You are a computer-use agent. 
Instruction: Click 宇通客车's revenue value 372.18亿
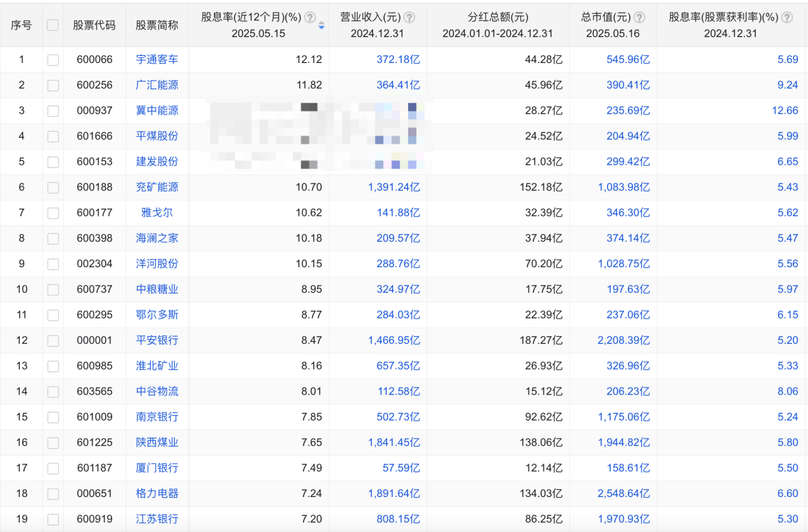[398, 59]
